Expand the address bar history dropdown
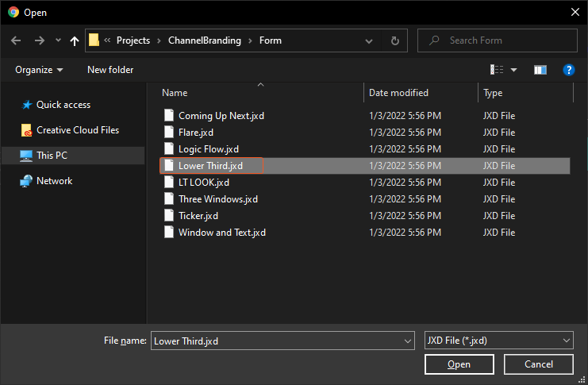Viewport: 588px width, 385px height. pyautogui.click(x=369, y=40)
